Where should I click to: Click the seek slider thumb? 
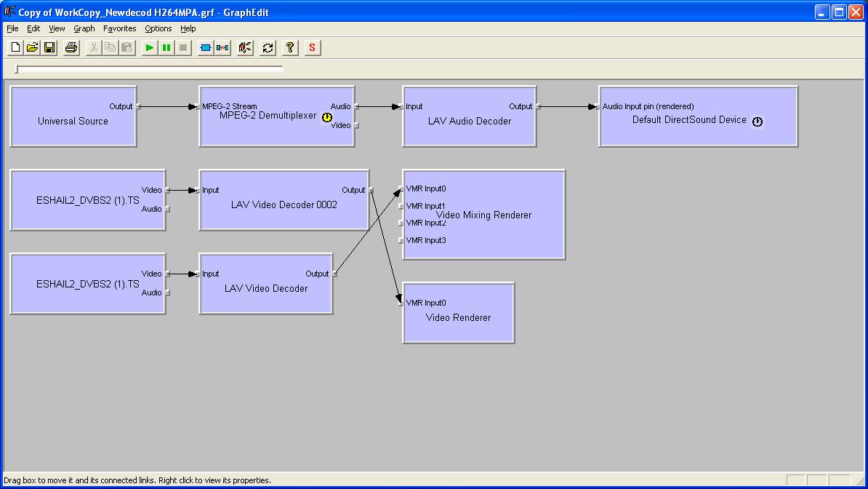click(x=17, y=68)
